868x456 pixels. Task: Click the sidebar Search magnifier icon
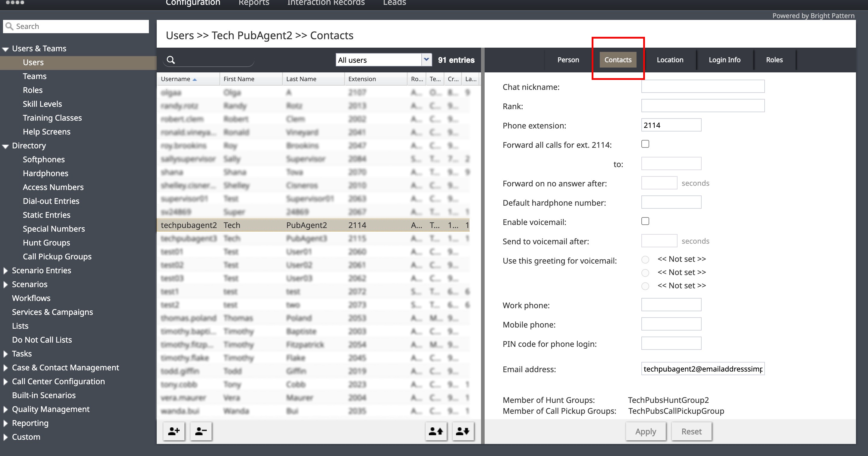point(9,26)
